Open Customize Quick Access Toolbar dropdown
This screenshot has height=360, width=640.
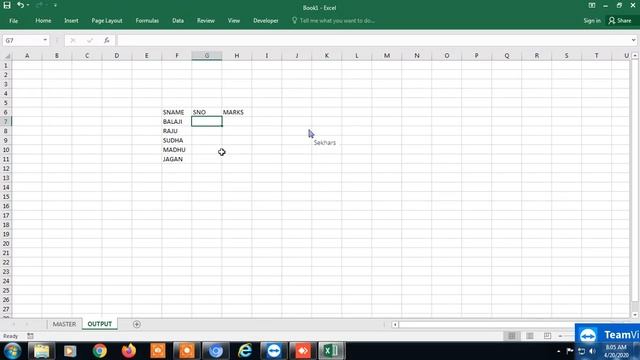click(55, 5)
